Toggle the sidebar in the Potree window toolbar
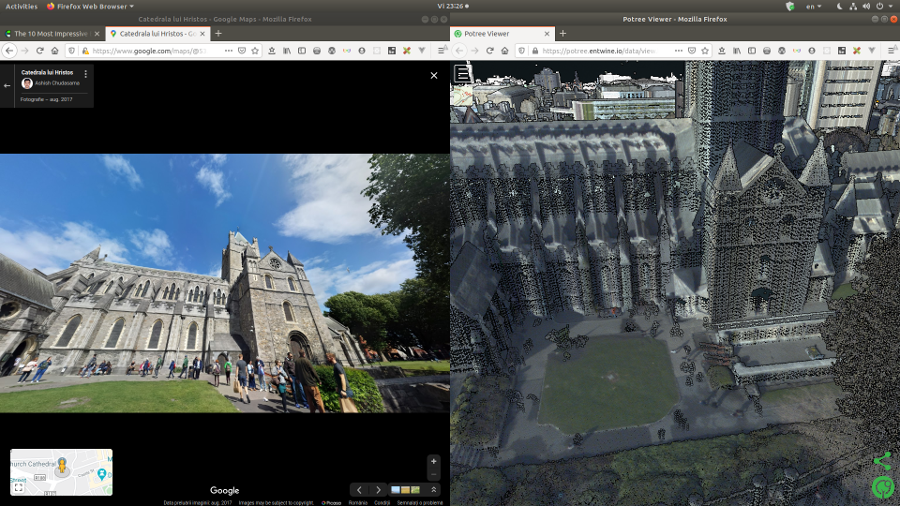Viewport: 900px width, 506px height. coord(751,50)
